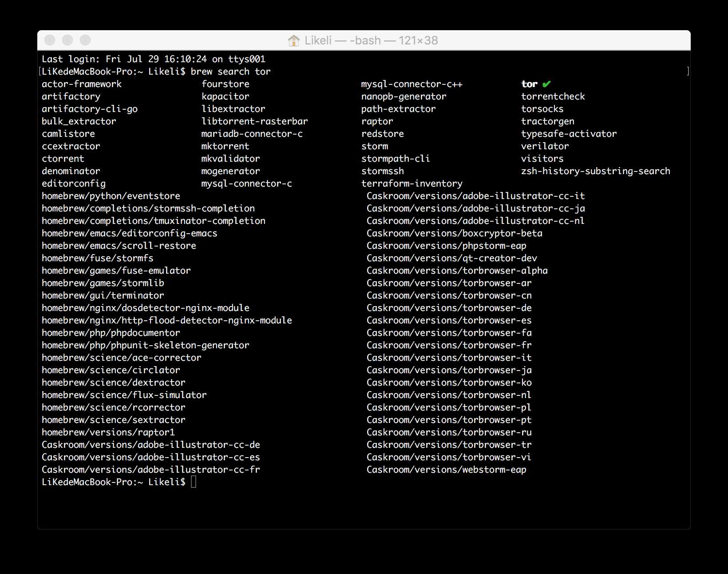The image size is (728, 574).
Task: Click 'terraform-inventory' entry
Action: tap(412, 183)
